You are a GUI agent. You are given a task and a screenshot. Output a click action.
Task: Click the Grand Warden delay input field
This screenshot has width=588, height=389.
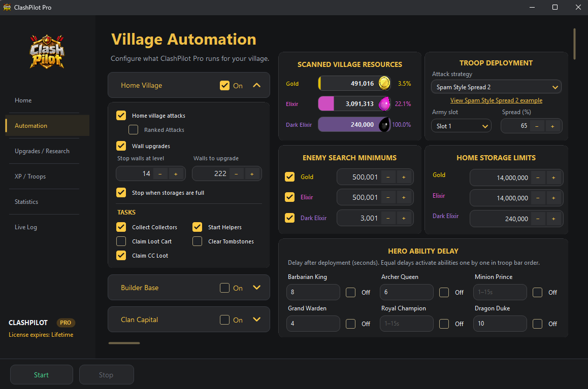(313, 324)
